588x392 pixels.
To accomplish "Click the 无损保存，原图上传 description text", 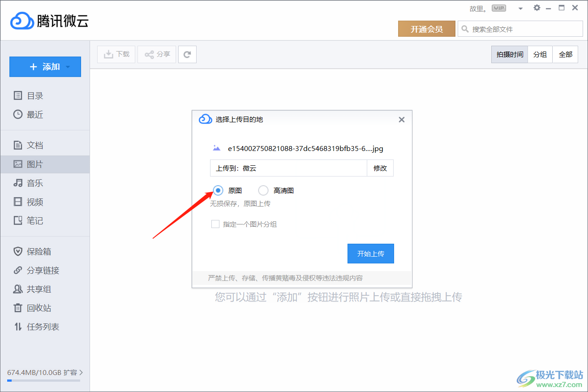I will point(240,203).
